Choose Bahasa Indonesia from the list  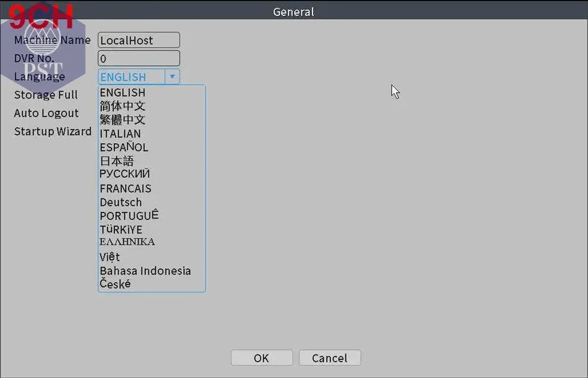[x=145, y=271]
